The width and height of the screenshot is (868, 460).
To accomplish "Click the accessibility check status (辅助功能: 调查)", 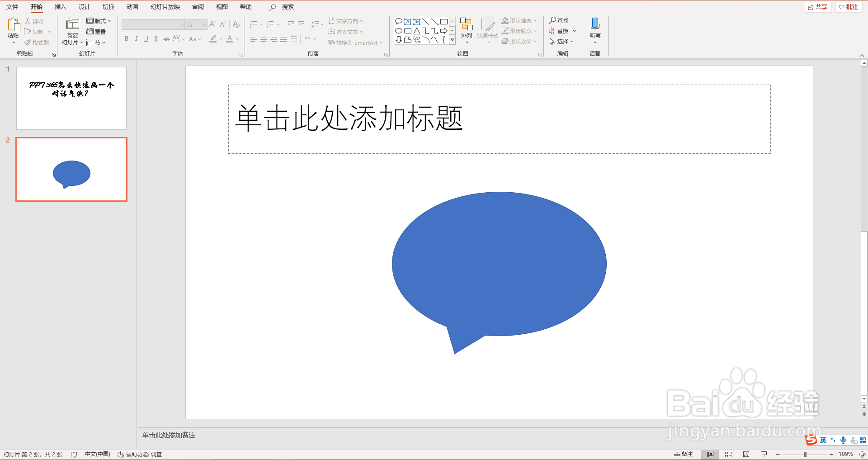I will tap(140, 455).
